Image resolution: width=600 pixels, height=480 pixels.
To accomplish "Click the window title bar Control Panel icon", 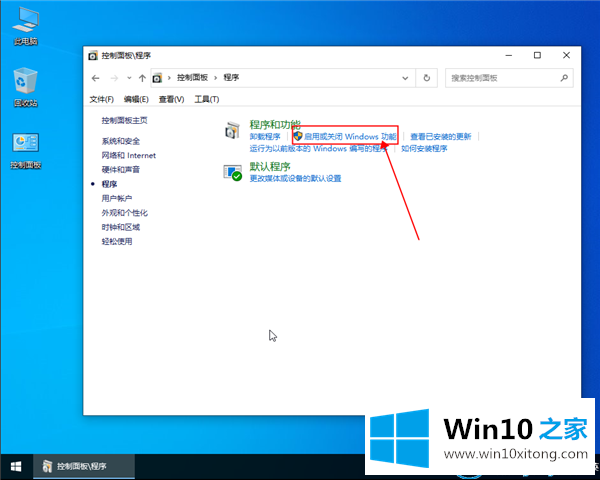I will tap(93, 56).
